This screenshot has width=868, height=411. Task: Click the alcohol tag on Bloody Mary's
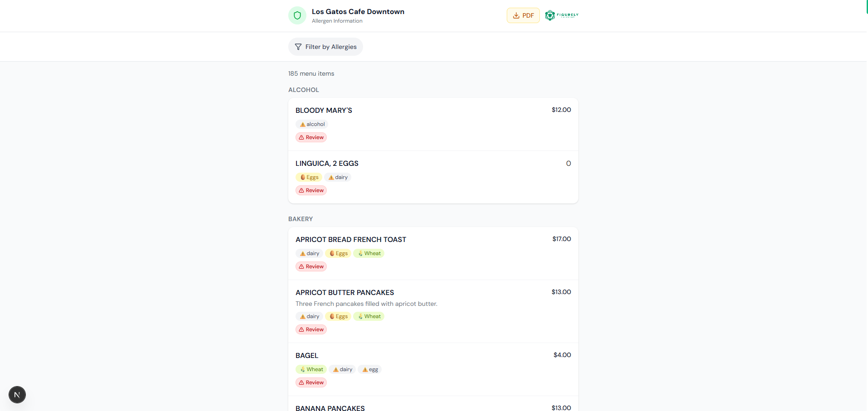312,124
